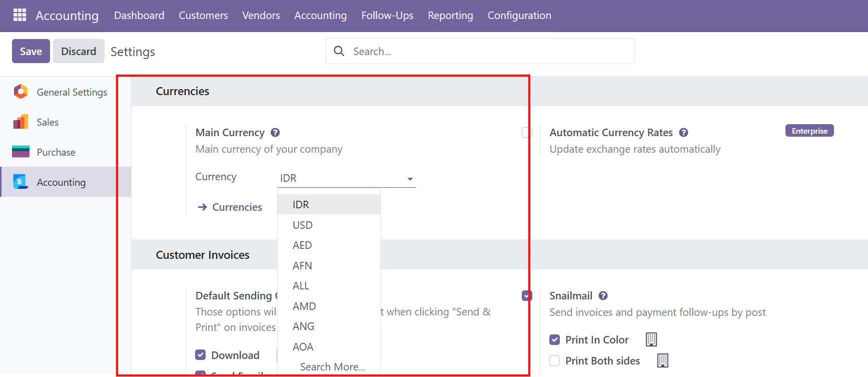Viewport: 868px width, 377px height.
Task: Click the Purchase module icon
Action: click(21, 152)
